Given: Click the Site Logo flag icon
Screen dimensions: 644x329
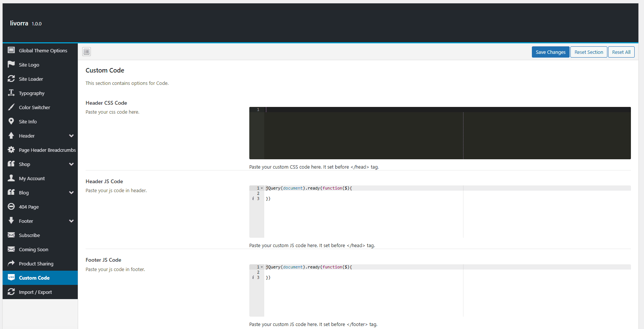Looking at the screenshot, I should coord(11,64).
